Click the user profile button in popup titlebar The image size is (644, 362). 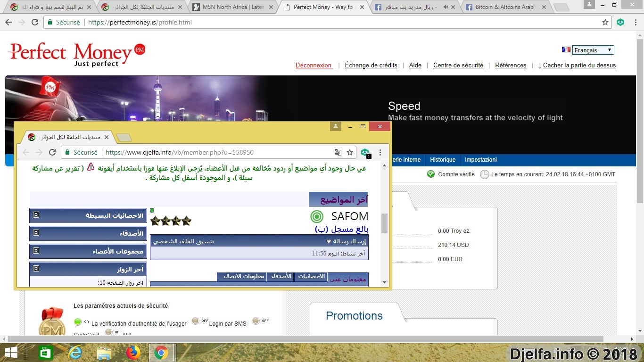335,126
